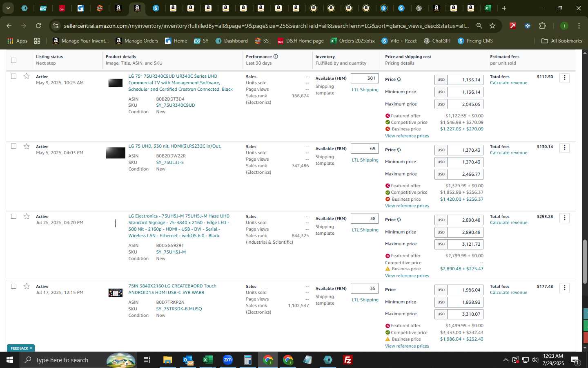Click the browser back arrow
The height and width of the screenshot is (368, 588).
tap(9, 26)
